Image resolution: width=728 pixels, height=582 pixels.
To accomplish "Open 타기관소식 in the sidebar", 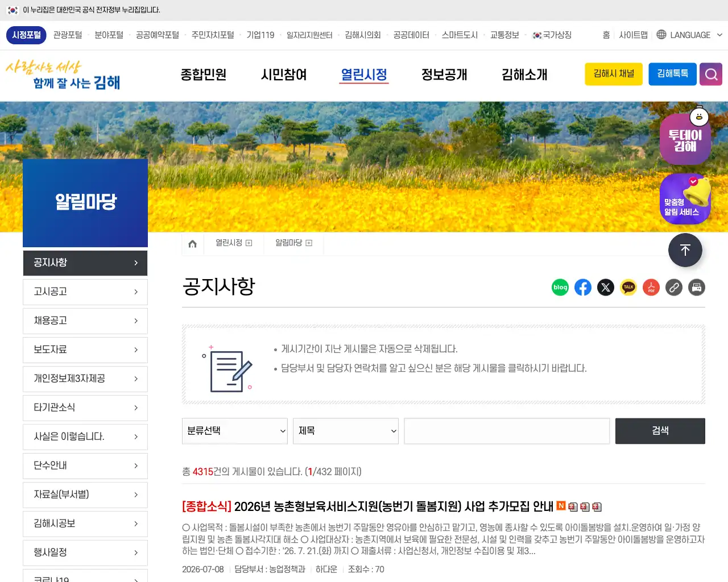I will (85, 408).
